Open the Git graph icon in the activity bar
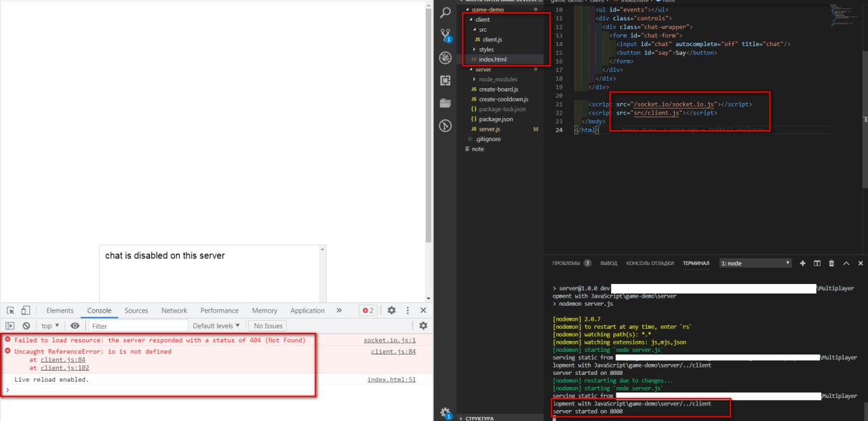This screenshot has width=868, height=421. pyautogui.click(x=446, y=125)
